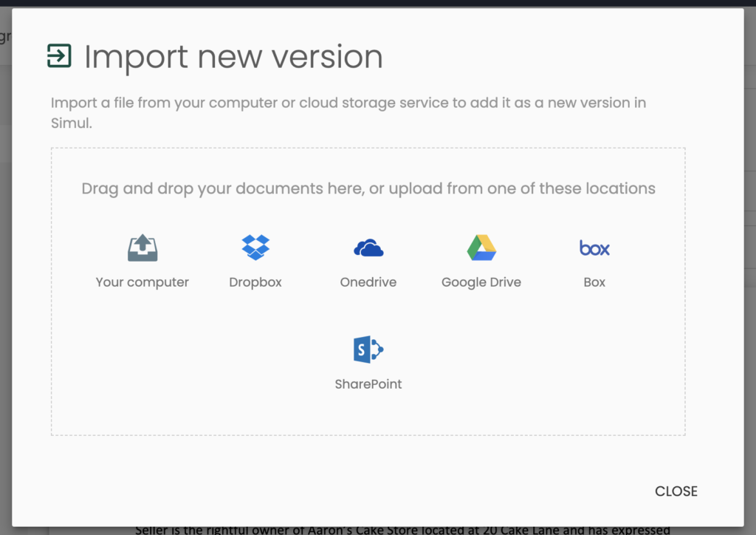The width and height of the screenshot is (756, 535).
Task: Click the "Your computer" label
Action: 142,282
